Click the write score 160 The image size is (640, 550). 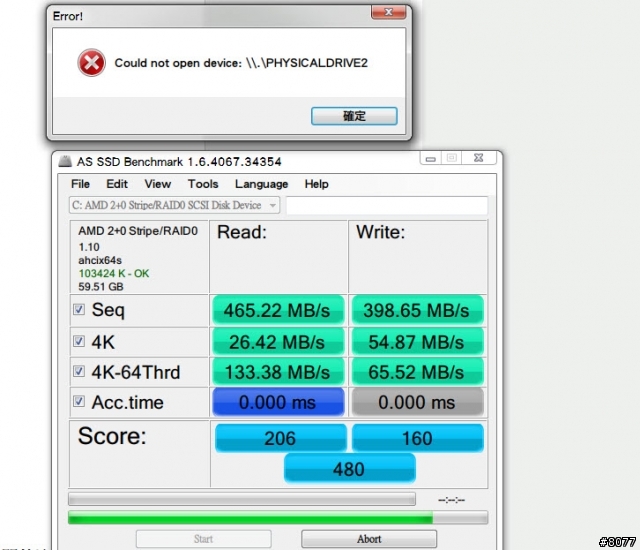pyautogui.click(x=418, y=438)
